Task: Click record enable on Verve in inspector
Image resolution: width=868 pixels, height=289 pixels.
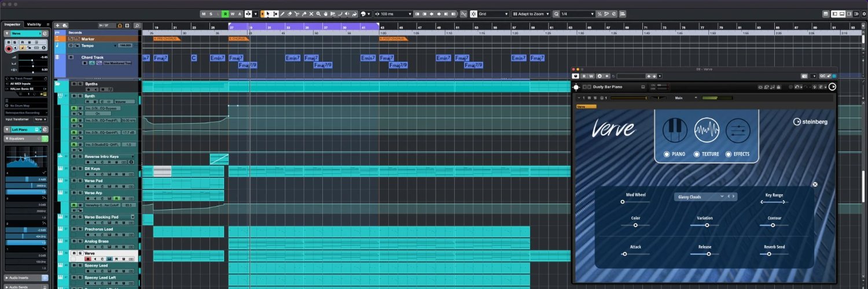Action: pyautogui.click(x=9, y=49)
